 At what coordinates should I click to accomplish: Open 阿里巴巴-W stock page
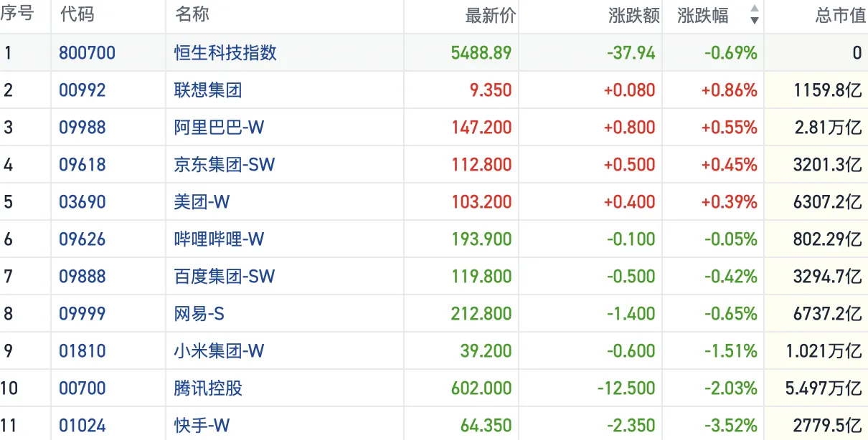click(220, 128)
